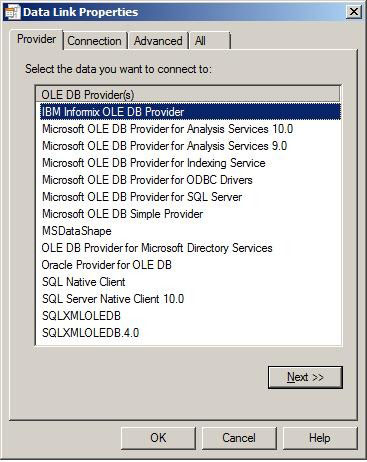The image size is (367, 462).
Task: Close the Data Link Properties dialog
Action: 353,12
